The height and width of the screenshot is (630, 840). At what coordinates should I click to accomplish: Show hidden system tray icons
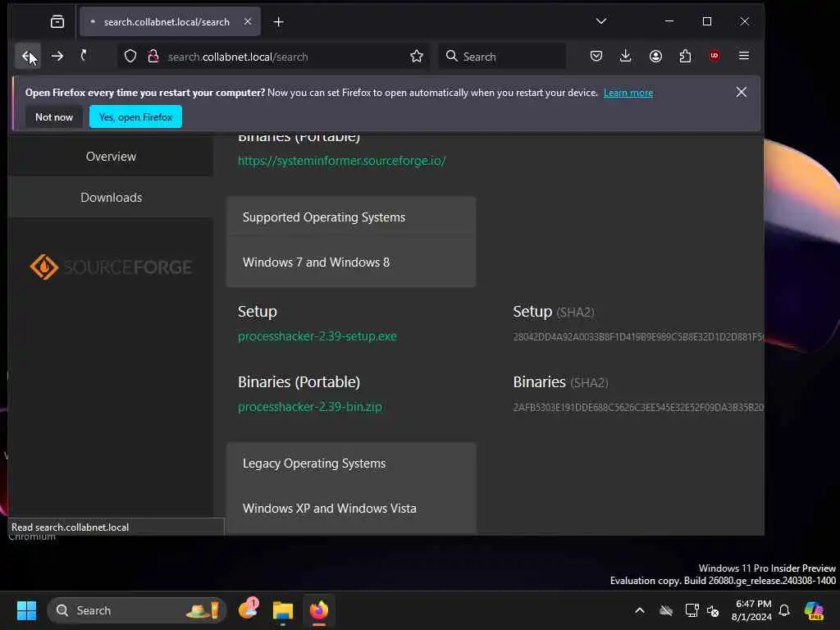tap(640, 610)
